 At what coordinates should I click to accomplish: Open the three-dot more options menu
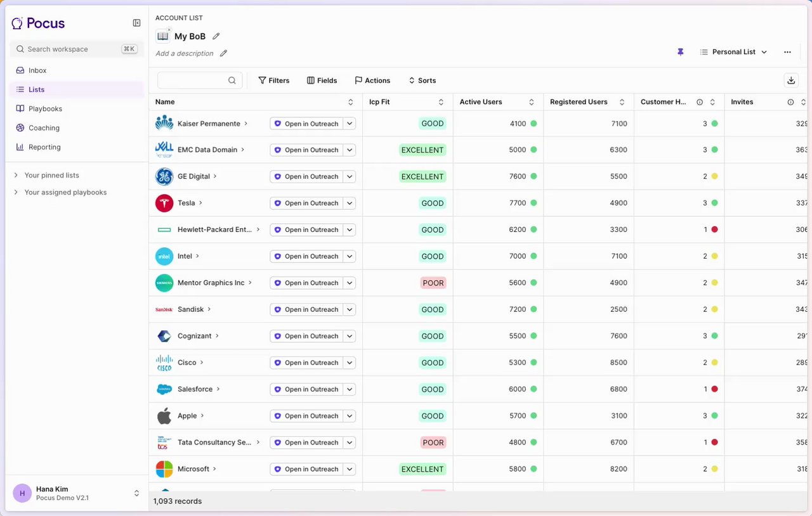pyautogui.click(x=787, y=52)
